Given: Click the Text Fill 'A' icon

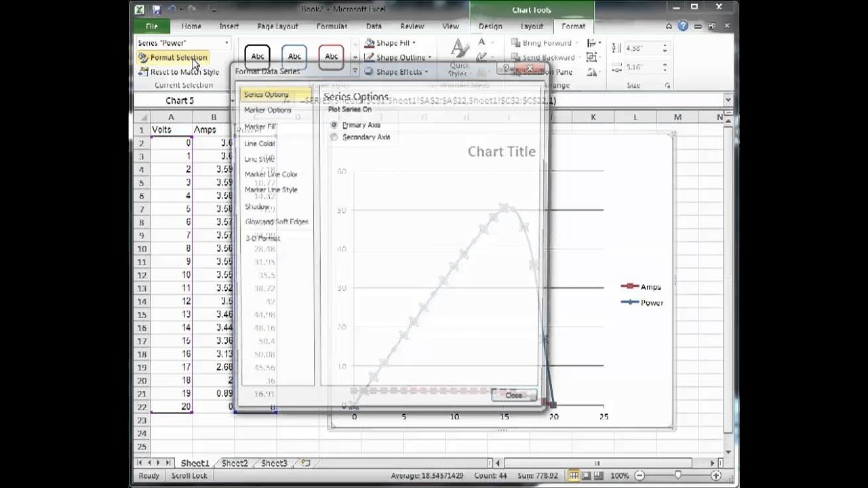Looking at the screenshot, I should point(482,43).
